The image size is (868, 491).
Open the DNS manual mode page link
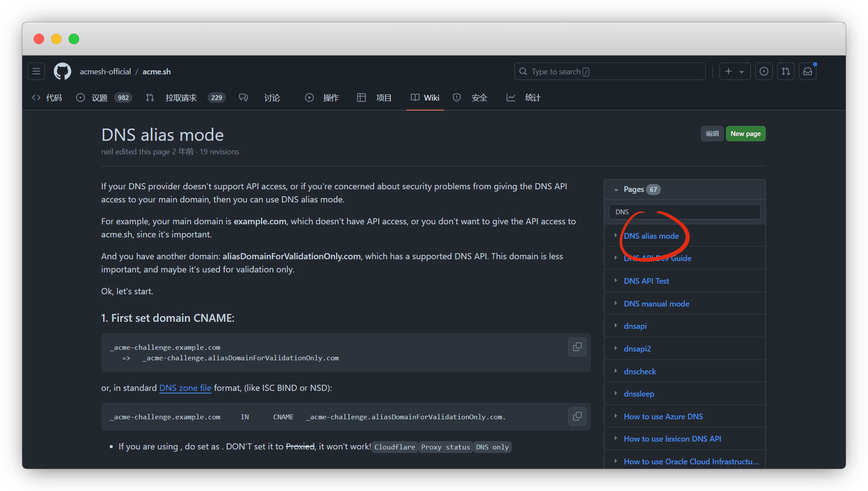[x=656, y=303]
